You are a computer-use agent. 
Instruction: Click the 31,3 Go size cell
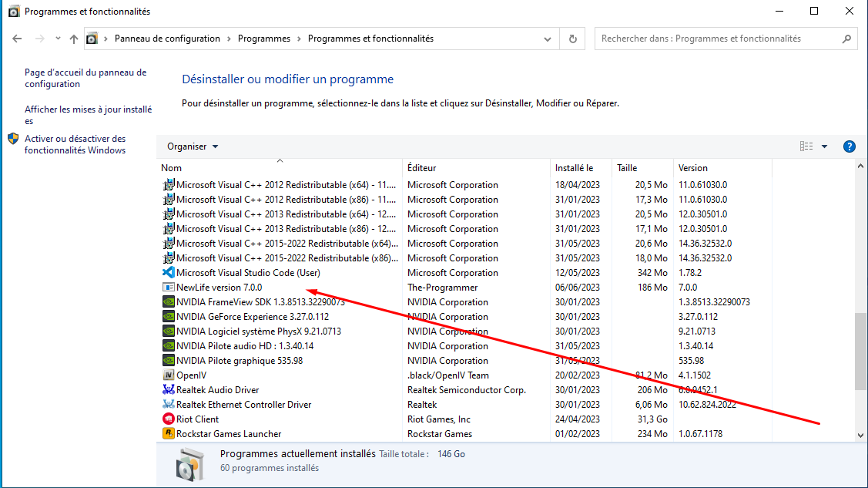(652, 419)
